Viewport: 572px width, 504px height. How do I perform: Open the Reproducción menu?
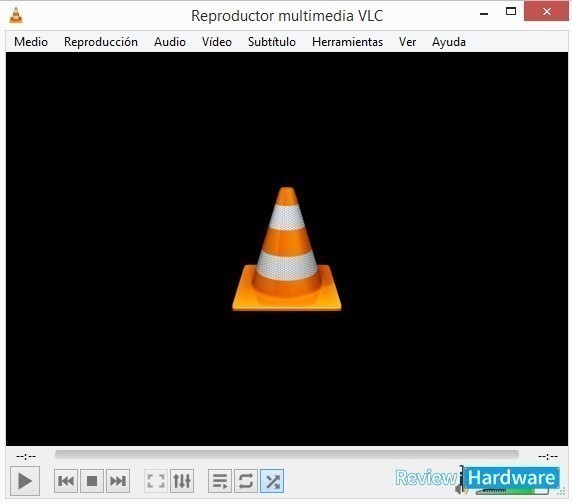click(x=101, y=42)
